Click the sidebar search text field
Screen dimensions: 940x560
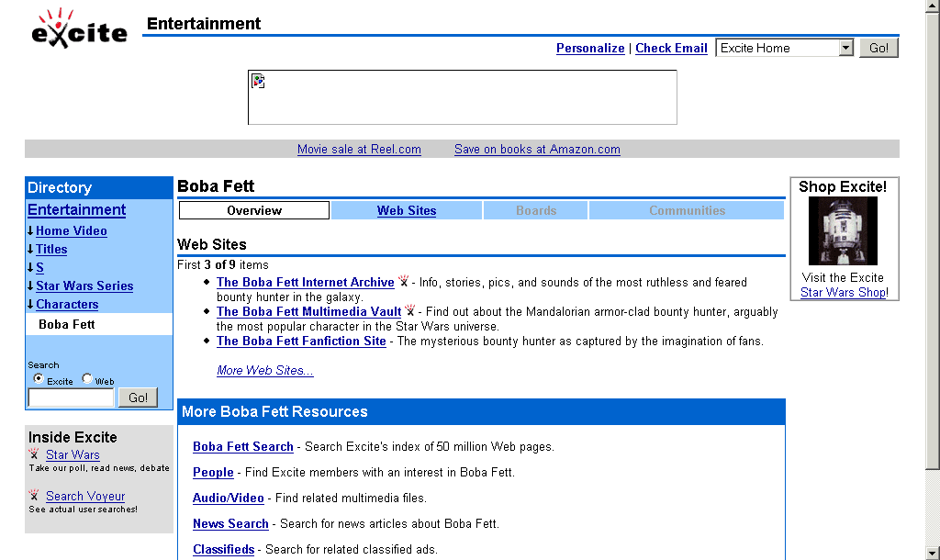point(71,398)
